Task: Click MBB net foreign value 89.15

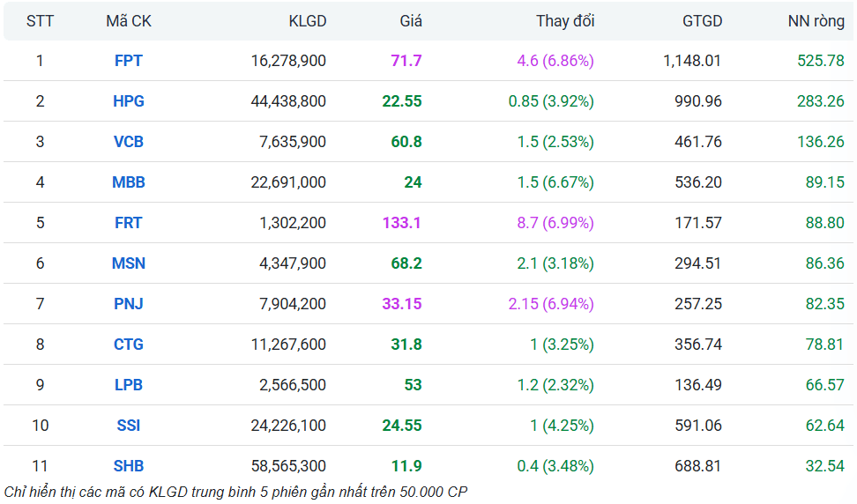Action: 824,182
